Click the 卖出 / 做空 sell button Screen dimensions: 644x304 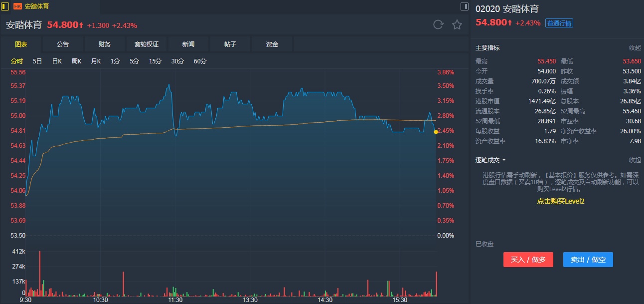tap(588, 260)
